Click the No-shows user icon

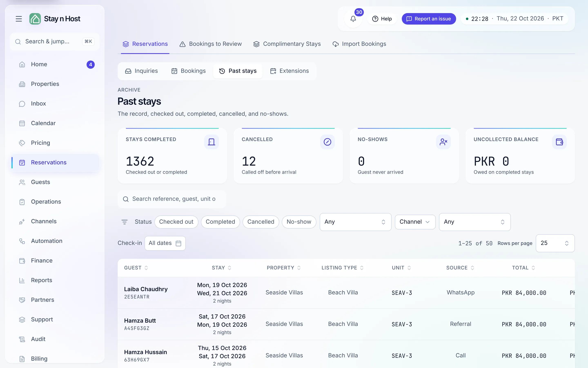[x=443, y=142]
